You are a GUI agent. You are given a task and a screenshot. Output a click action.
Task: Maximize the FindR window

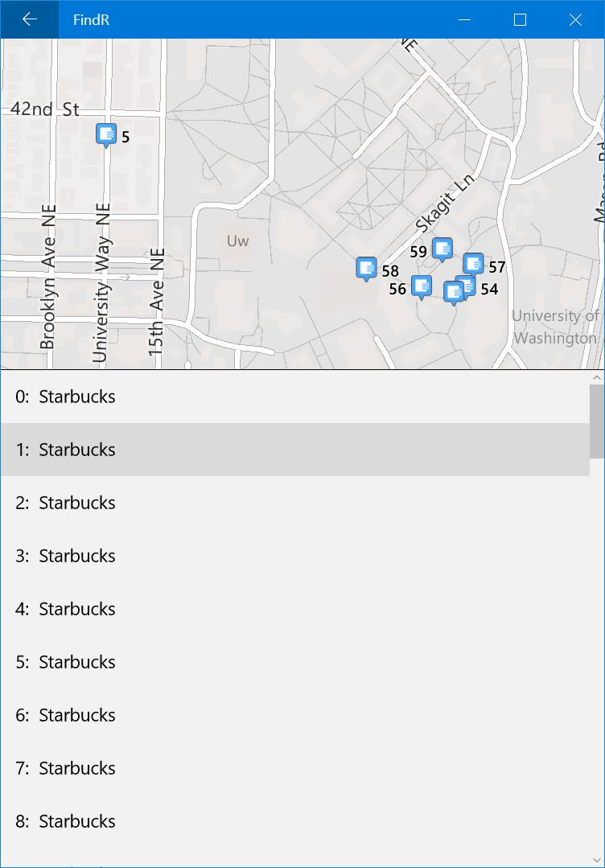pos(520,19)
